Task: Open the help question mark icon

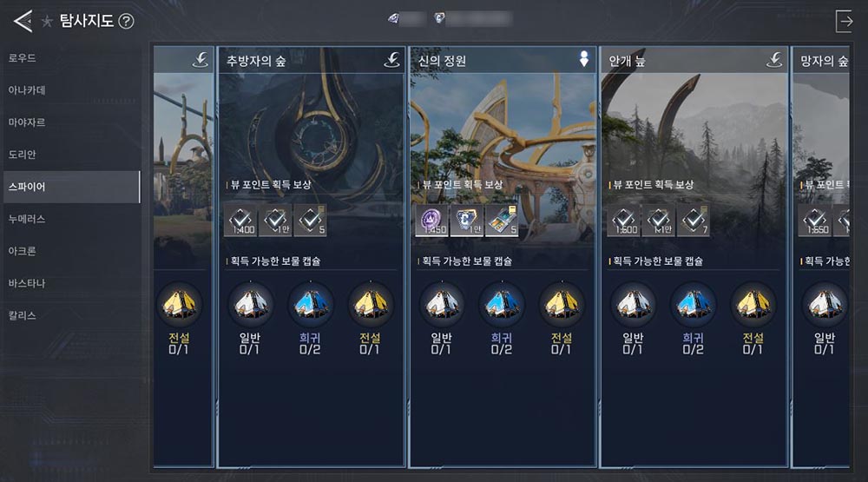Action: click(126, 21)
